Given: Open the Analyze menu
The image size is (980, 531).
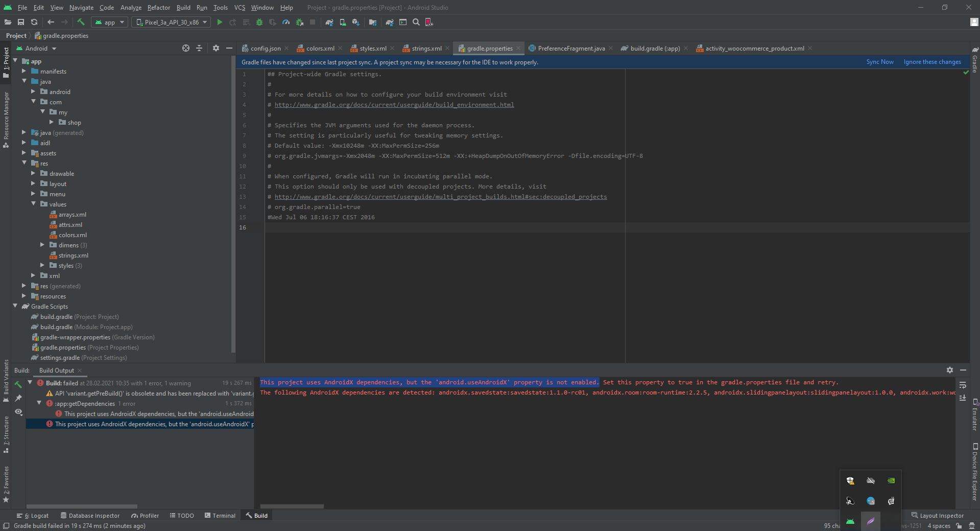Looking at the screenshot, I should pyautogui.click(x=131, y=8).
